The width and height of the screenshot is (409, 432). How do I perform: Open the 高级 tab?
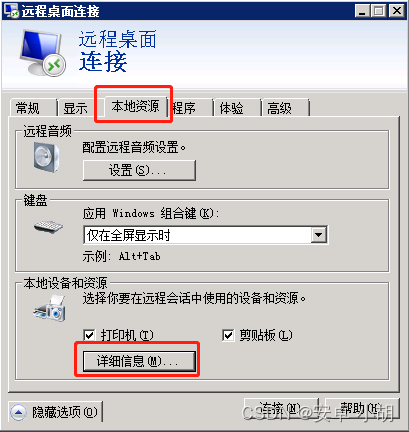pos(285,108)
